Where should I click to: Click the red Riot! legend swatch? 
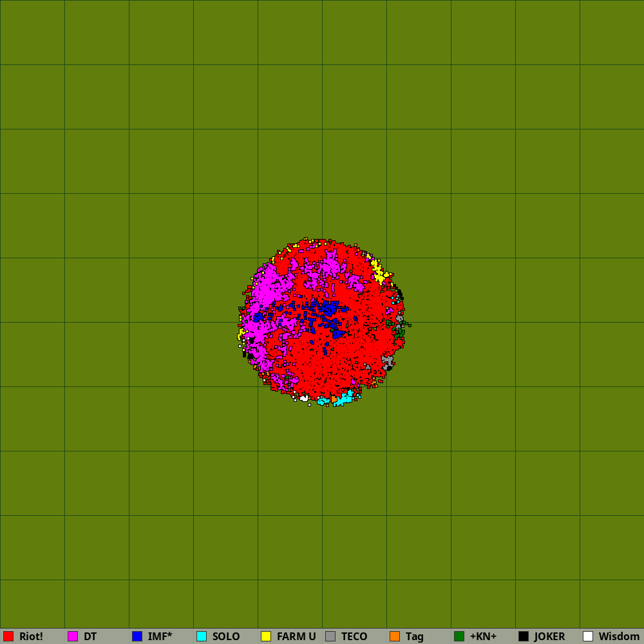8,636
